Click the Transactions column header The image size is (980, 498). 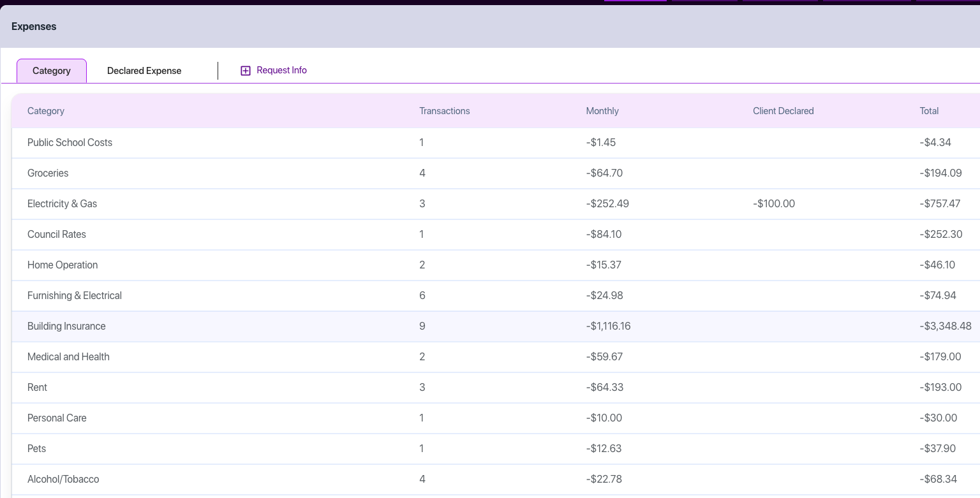[444, 111]
